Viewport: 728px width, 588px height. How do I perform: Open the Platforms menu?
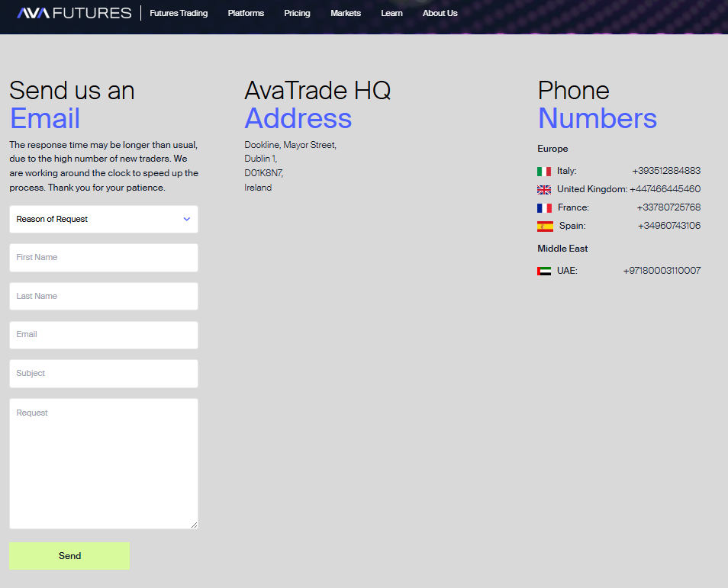(246, 13)
